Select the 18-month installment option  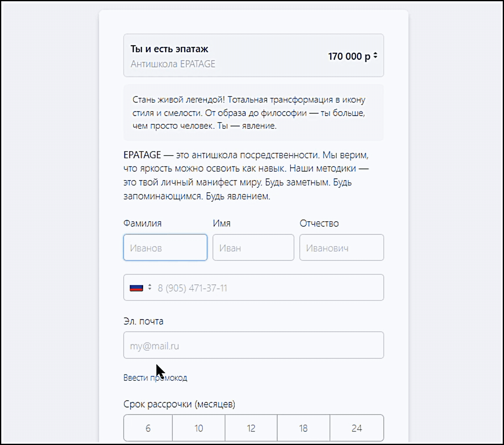(x=303, y=428)
